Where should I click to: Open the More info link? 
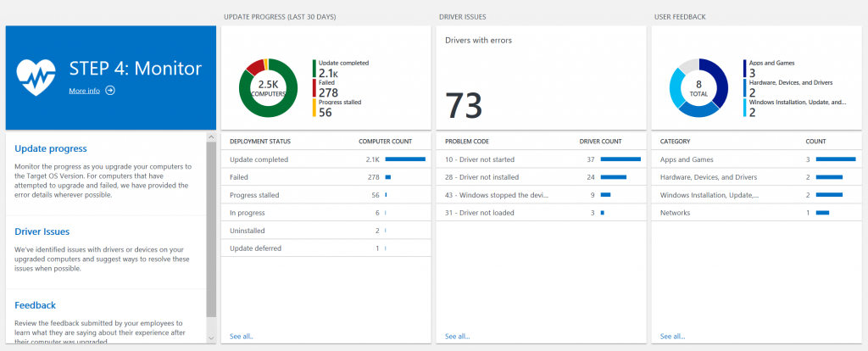(84, 91)
